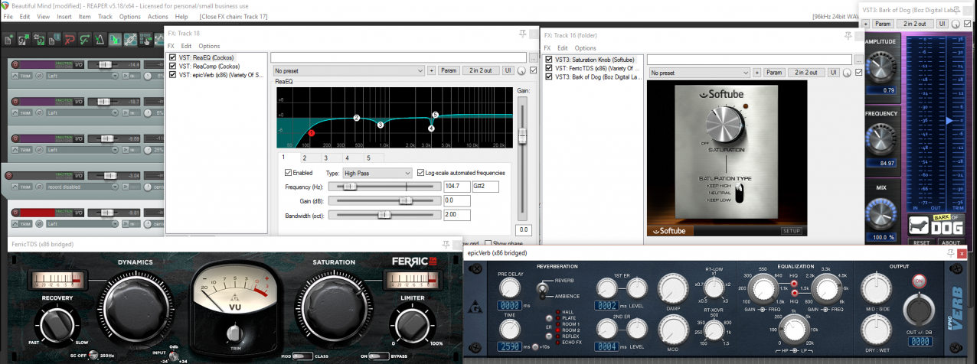
Task: Click Saturation Knob wet/dry mix knob
Action: tap(845, 72)
